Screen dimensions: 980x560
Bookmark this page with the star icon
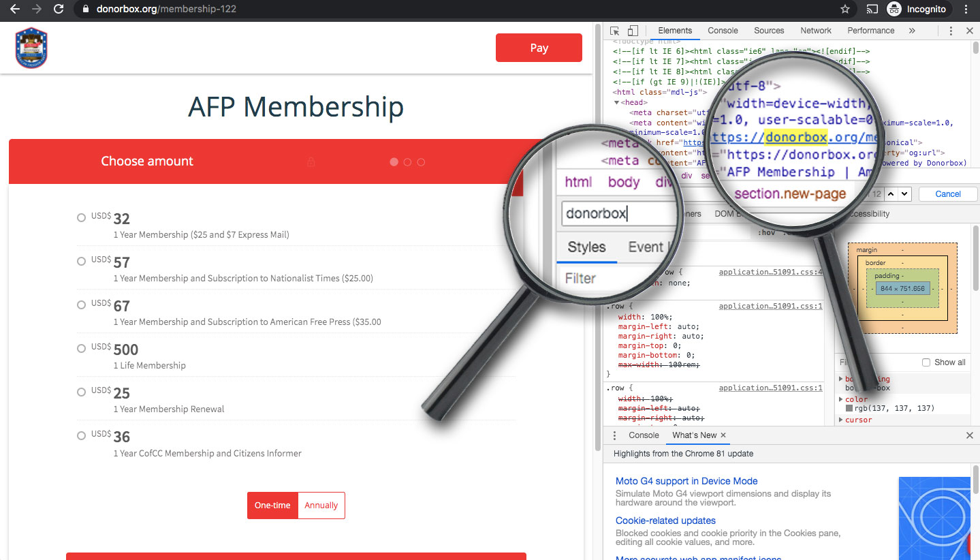(845, 10)
